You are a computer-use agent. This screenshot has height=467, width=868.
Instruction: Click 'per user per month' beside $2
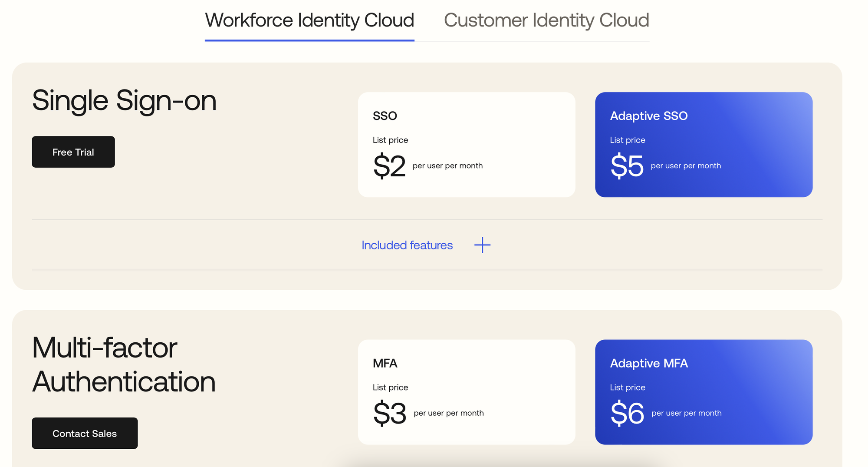tap(447, 166)
